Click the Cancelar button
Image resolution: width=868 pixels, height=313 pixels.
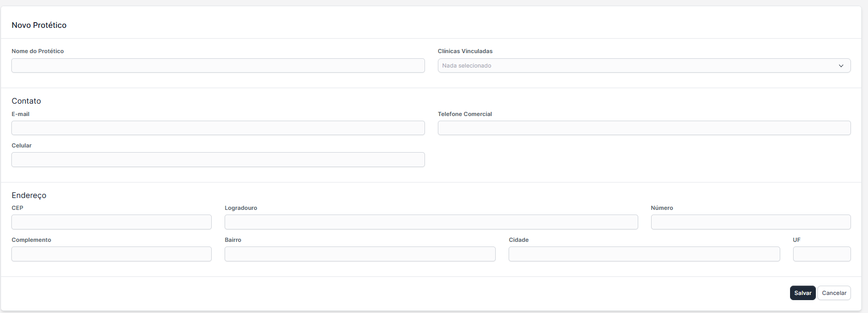pos(834,293)
